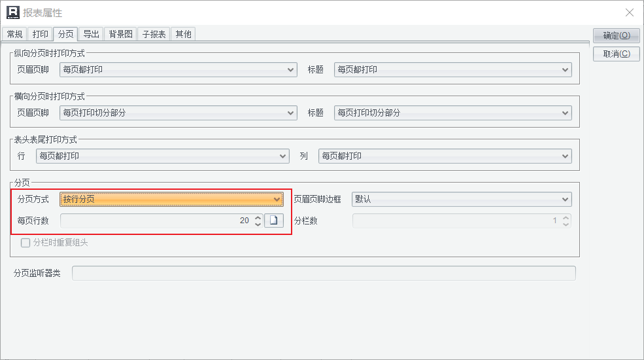
Task: Click the 报表属性 dialog logo icon
Action: (x=12, y=12)
